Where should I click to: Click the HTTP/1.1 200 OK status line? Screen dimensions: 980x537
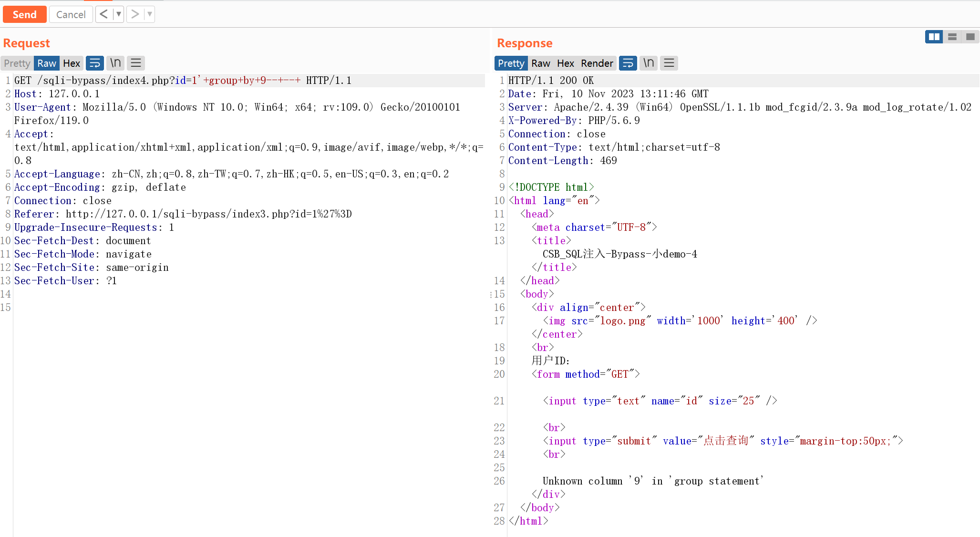pos(551,80)
